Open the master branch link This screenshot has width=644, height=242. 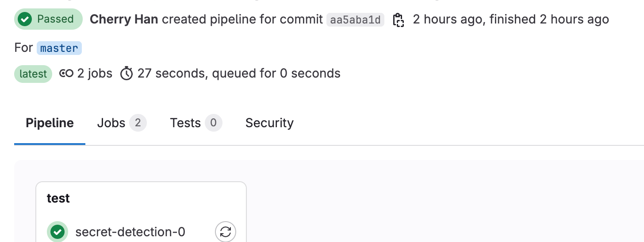(x=59, y=48)
